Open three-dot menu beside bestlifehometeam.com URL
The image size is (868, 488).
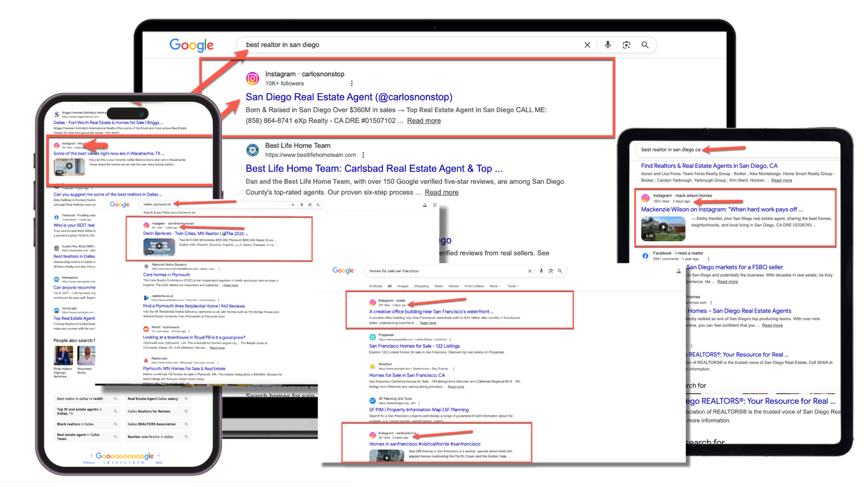(x=363, y=155)
